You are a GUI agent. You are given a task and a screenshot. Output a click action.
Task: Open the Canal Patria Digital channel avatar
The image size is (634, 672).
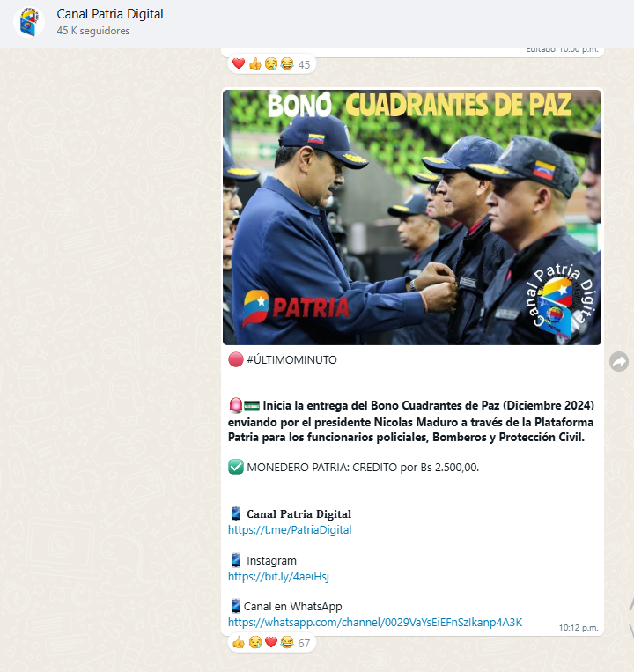pyautogui.click(x=29, y=22)
